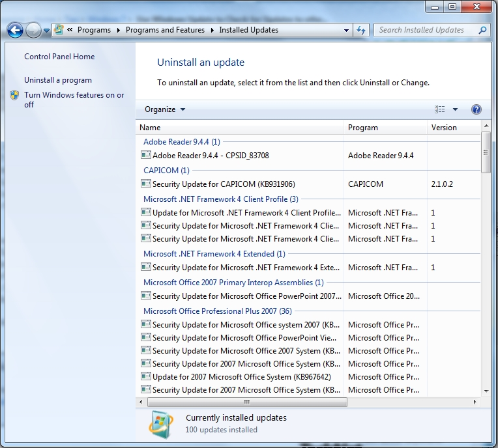Click icon of Office system 2007 row
This screenshot has width=498, height=448.
(146, 324)
